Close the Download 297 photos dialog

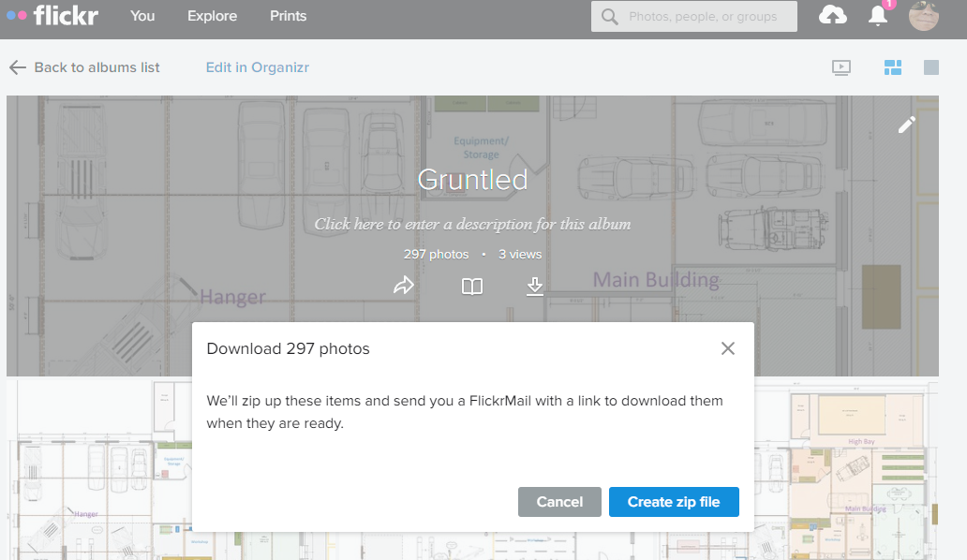[728, 348]
